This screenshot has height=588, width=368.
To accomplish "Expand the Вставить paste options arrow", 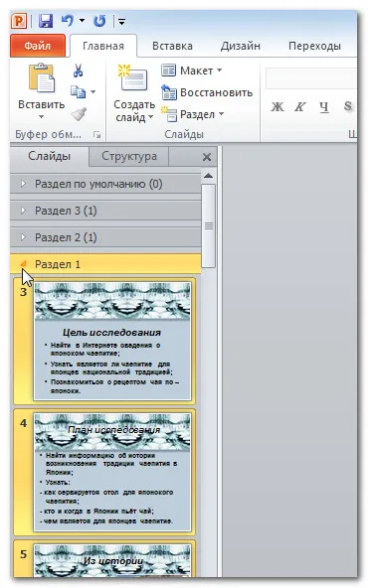I will coord(42,116).
